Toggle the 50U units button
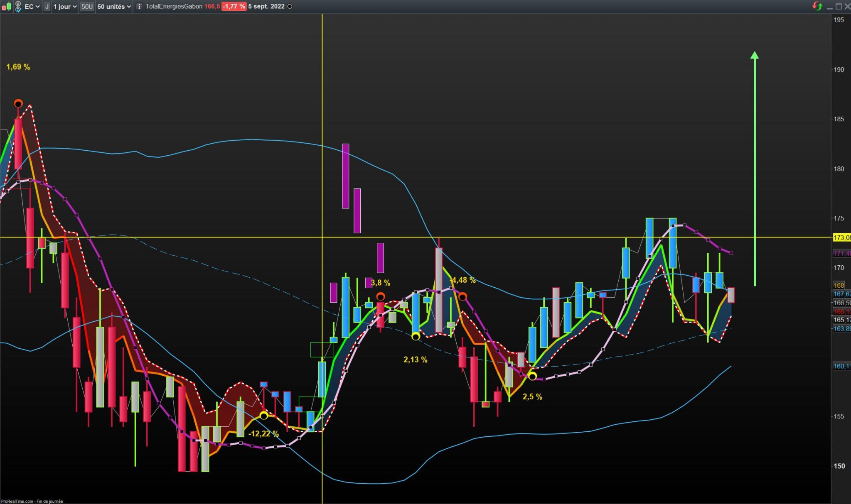Image resolution: width=851 pixels, height=504 pixels. click(87, 7)
